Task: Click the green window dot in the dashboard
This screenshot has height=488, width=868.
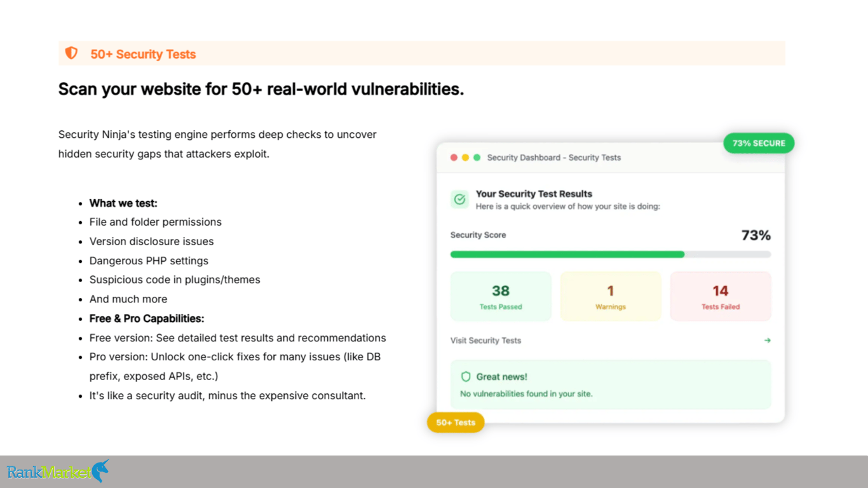Action: [x=477, y=158]
